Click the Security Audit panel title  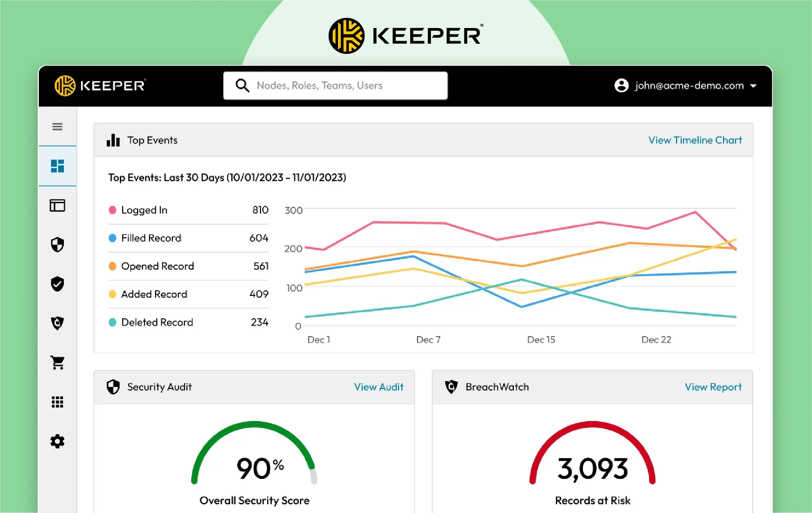click(x=159, y=387)
